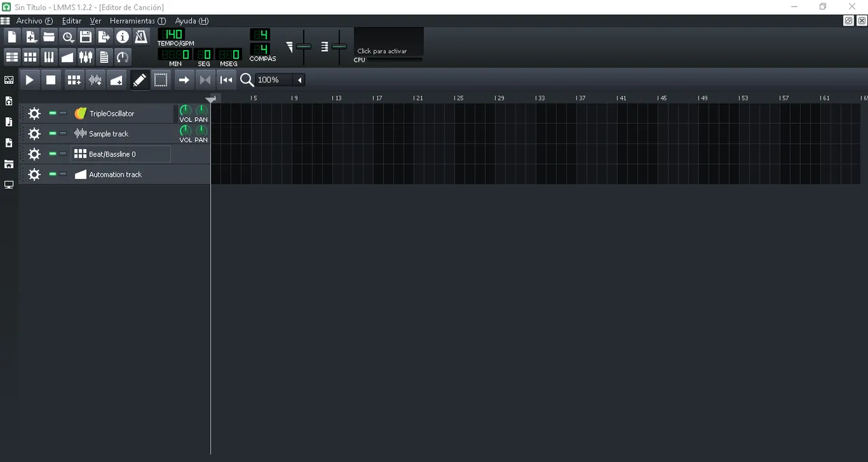Stop song playback
The image size is (868, 462).
pyautogui.click(x=51, y=80)
